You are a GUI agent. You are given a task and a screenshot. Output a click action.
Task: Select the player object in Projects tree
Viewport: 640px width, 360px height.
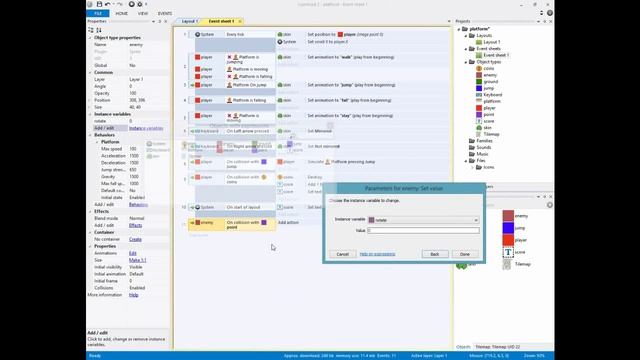coord(486,108)
